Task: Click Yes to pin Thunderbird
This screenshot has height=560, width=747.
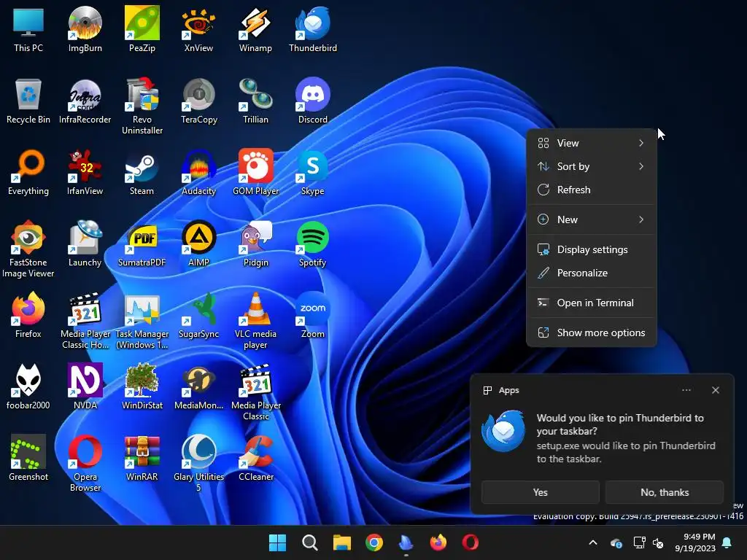Action: [x=541, y=492]
